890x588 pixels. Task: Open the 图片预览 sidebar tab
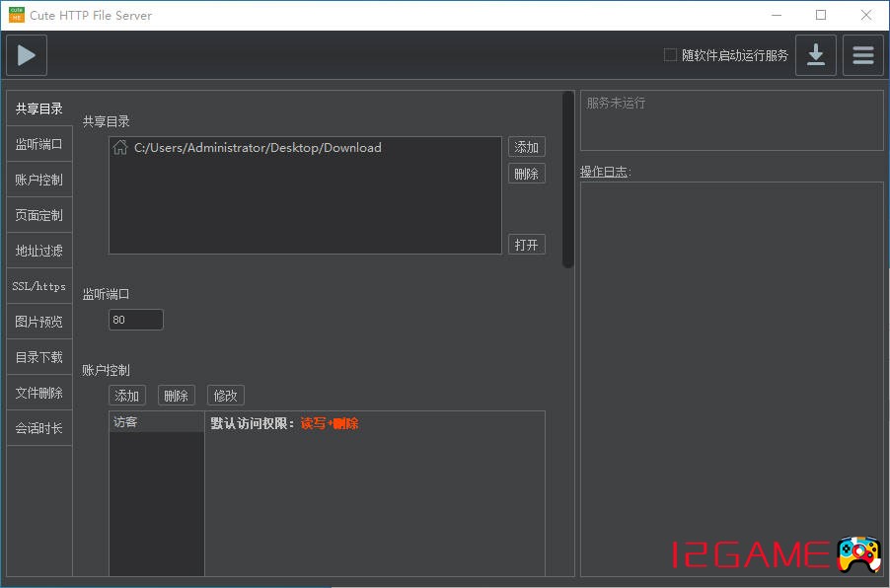(39, 322)
